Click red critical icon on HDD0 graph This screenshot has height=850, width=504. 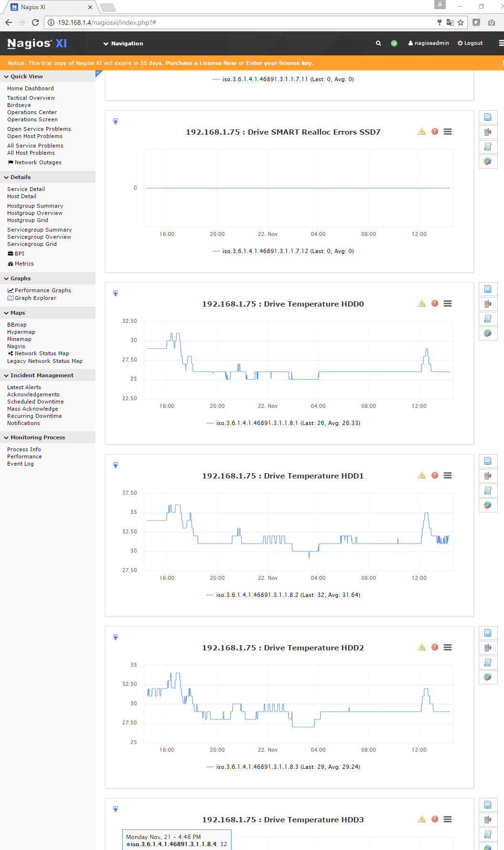coord(435,304)
